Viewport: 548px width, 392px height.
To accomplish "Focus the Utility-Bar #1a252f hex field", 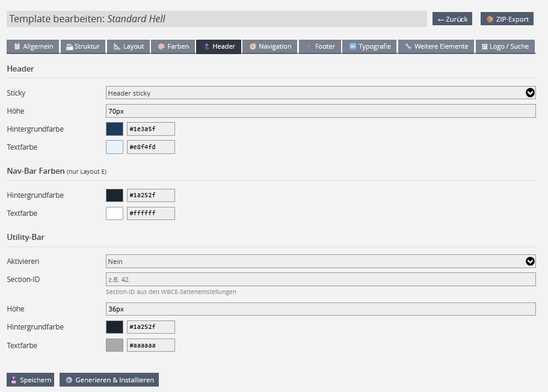I will coord(151,327).
